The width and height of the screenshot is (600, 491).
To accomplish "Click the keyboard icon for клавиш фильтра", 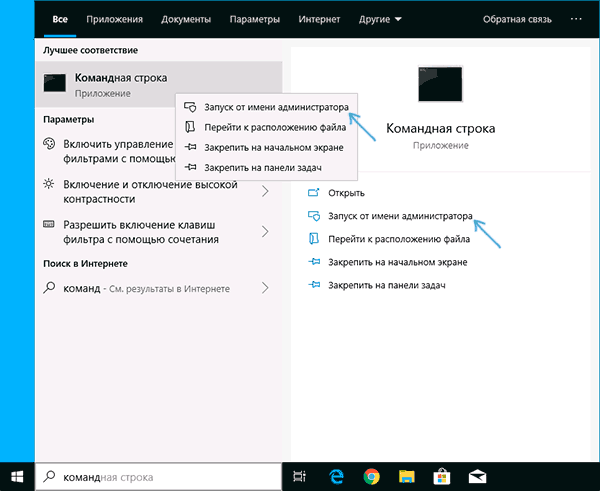I will coord(49,224).
